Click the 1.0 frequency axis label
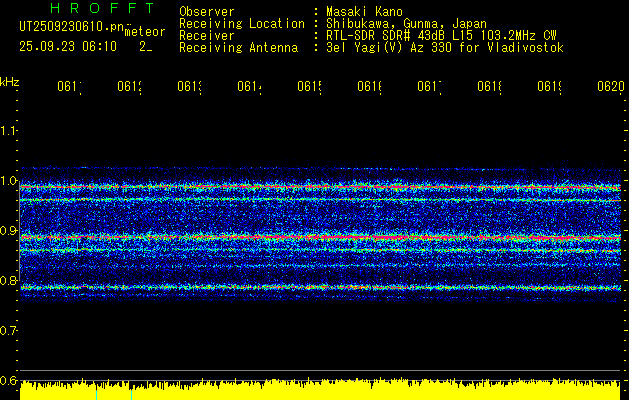Image resolution: width=629 pixels, height=400 pixels. pos(9,181)
